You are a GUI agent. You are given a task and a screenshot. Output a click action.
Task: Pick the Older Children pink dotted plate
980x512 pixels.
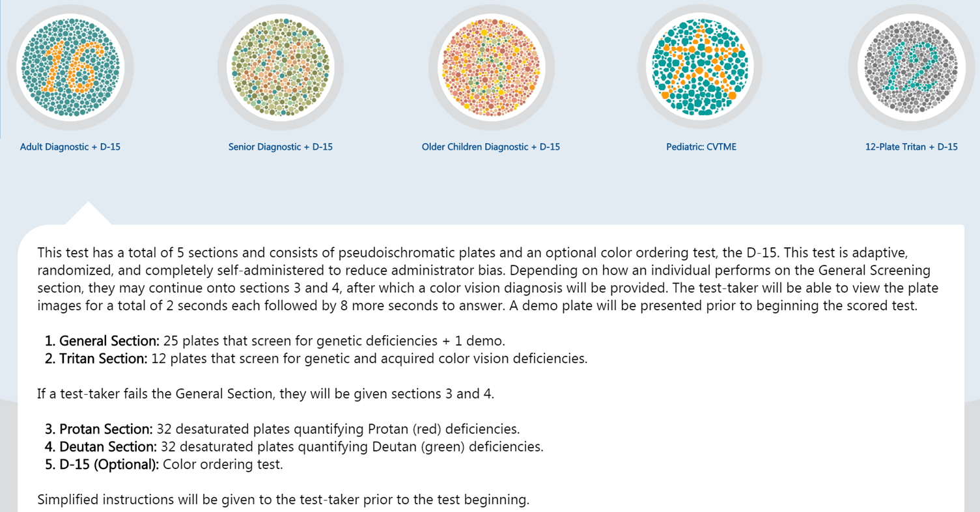[491, 67]
